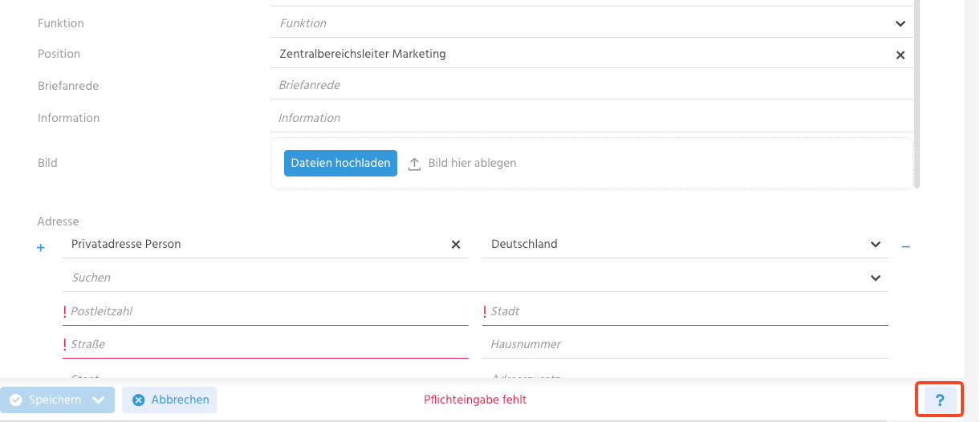Image resolution: width=980 pixels, height=422 pixels.
Task: Clear the Position field with X icon
Action: (900, 55)
